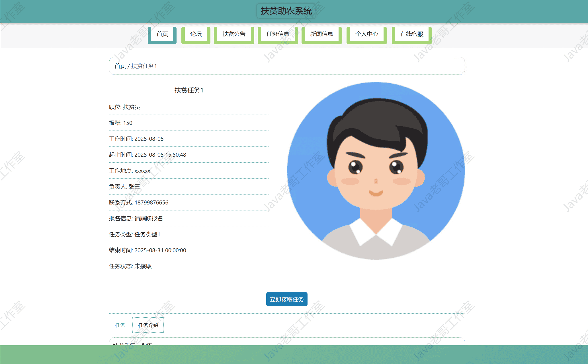Open the 新闻信息 page
Viewport: 588px width, 364px height.
(x=321, y=34)
